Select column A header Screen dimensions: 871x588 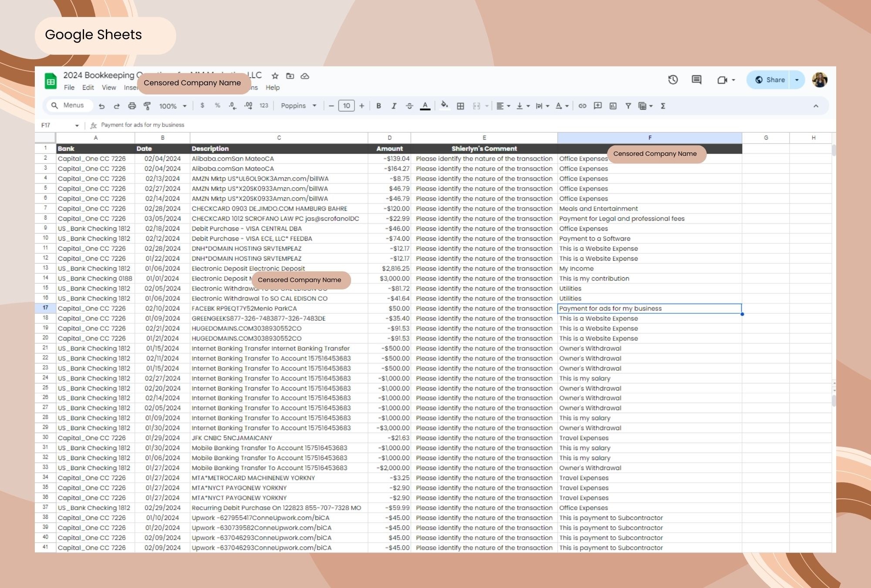click(x=95, y=138)
